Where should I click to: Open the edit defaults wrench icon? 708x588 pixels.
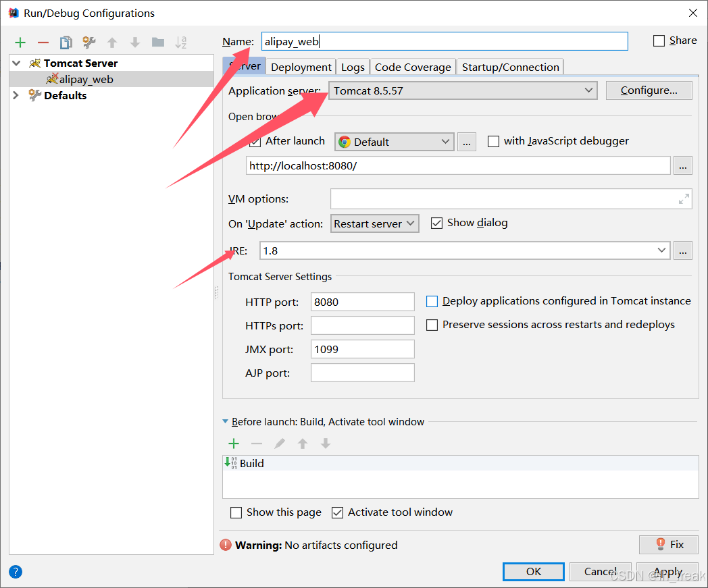[89, 43]
